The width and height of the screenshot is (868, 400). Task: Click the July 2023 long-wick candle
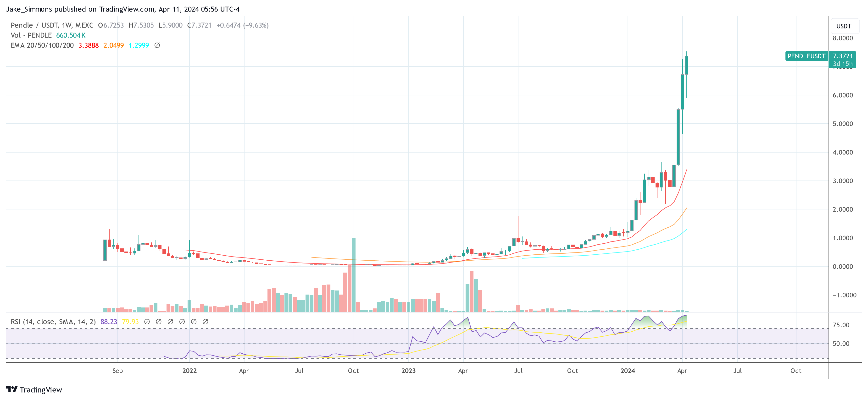[518, 240]
